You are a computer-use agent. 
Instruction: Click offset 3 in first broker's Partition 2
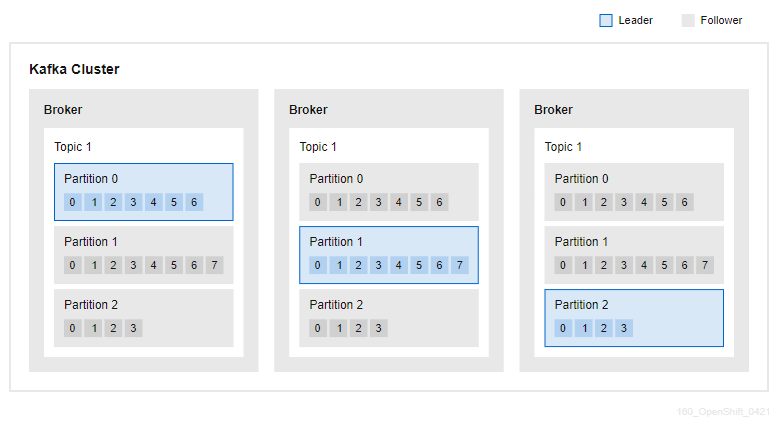pos(133,328)
